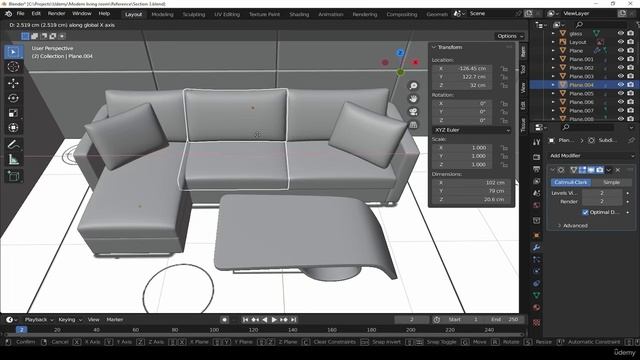Toggle modifier show in render icon
Screen dimensions: 640x360
[600, 170]
